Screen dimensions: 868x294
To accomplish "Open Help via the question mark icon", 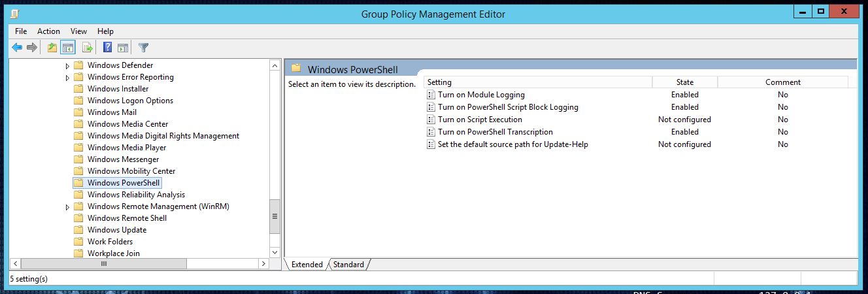I will 108,47.
